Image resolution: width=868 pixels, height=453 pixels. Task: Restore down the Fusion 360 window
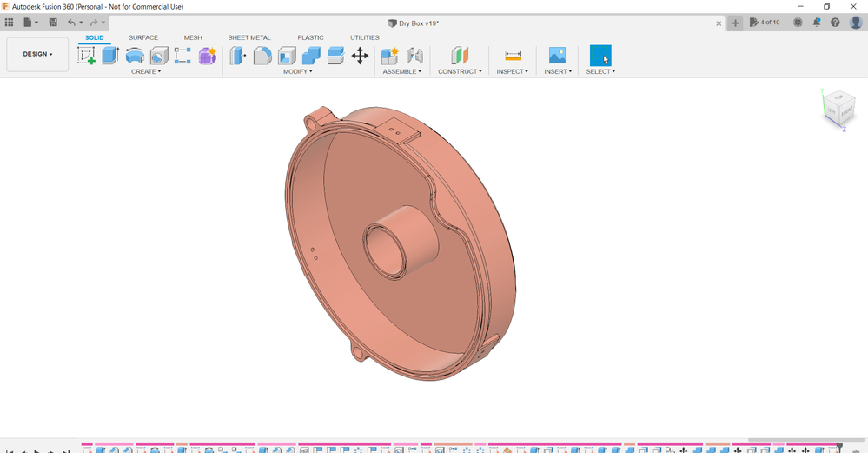(826, 7)
